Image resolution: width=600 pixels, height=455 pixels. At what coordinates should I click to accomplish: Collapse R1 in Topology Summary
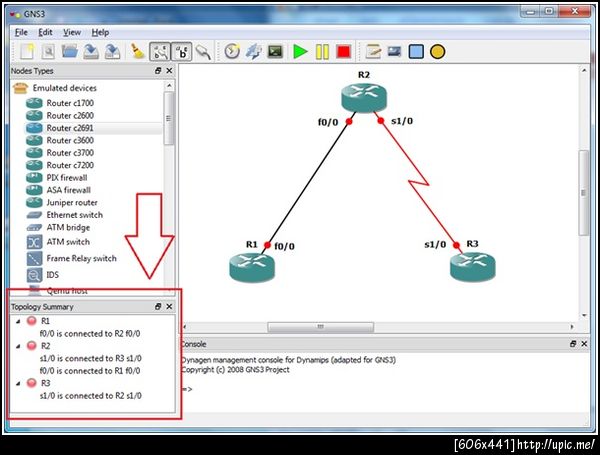pos(18,321)
